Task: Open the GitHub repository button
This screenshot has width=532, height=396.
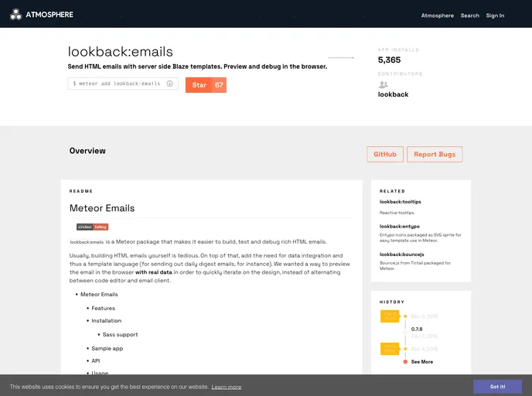Action: (385, 155)
